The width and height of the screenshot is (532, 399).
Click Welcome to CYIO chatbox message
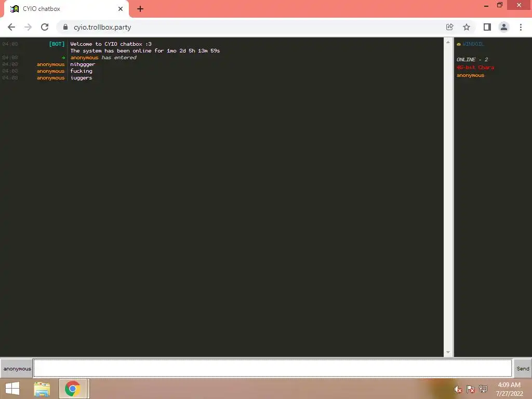coord(111,44)
